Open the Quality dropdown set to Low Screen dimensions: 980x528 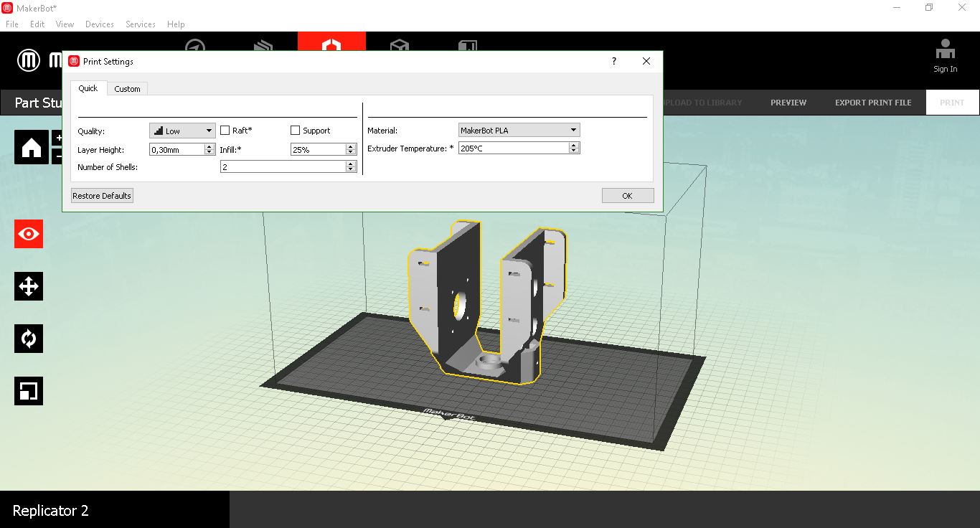(182, 131)
